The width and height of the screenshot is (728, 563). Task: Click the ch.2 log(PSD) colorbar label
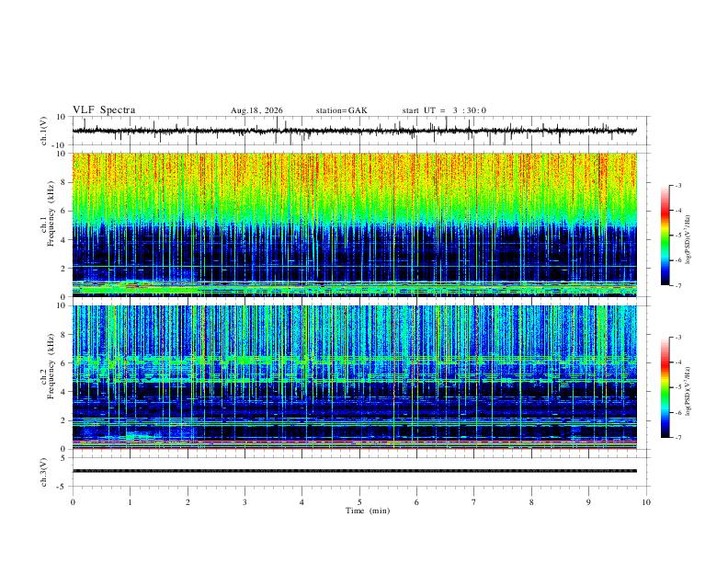[688, 391]
